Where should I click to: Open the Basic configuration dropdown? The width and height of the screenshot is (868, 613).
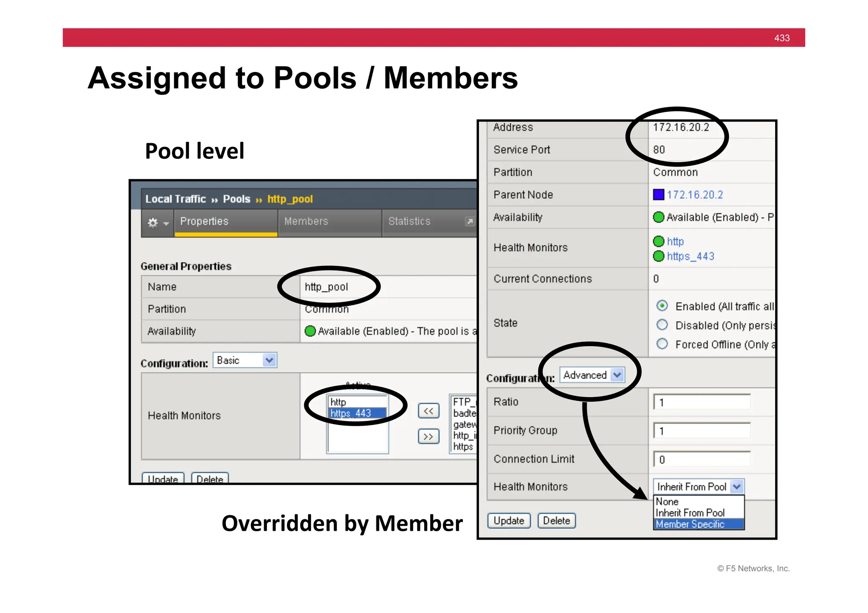245,361
